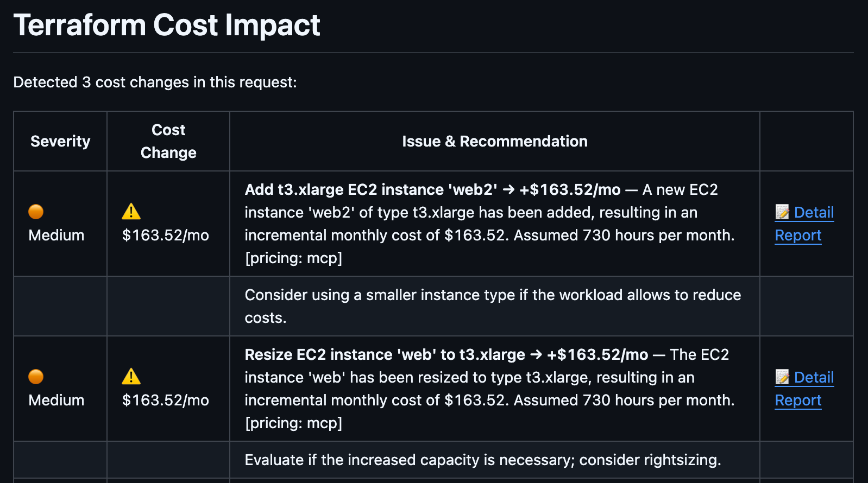Click the Cost Change column header
The image size is (868, 483).
(x=168, y=141)
